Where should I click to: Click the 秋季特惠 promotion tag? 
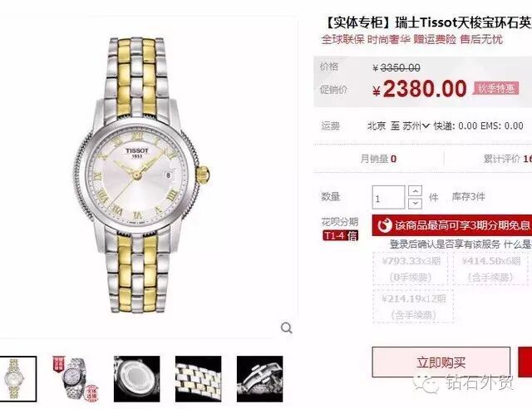point(496,89)
